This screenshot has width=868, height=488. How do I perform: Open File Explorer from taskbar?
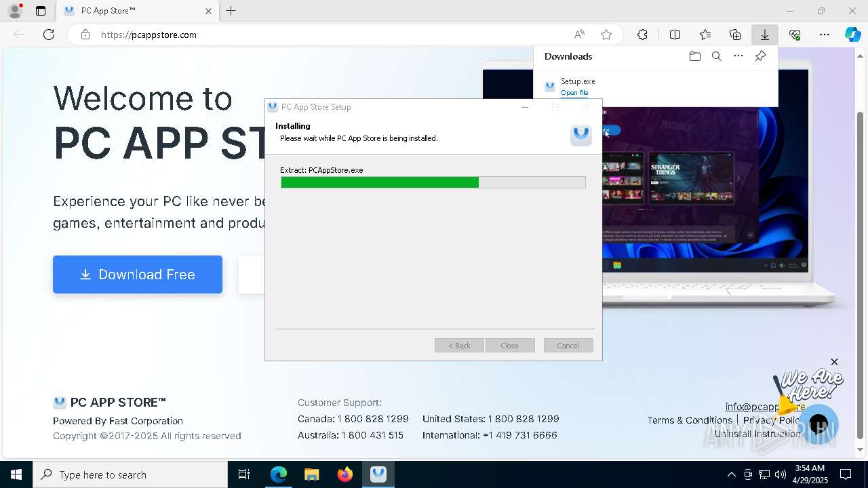(x=311, y=474)
